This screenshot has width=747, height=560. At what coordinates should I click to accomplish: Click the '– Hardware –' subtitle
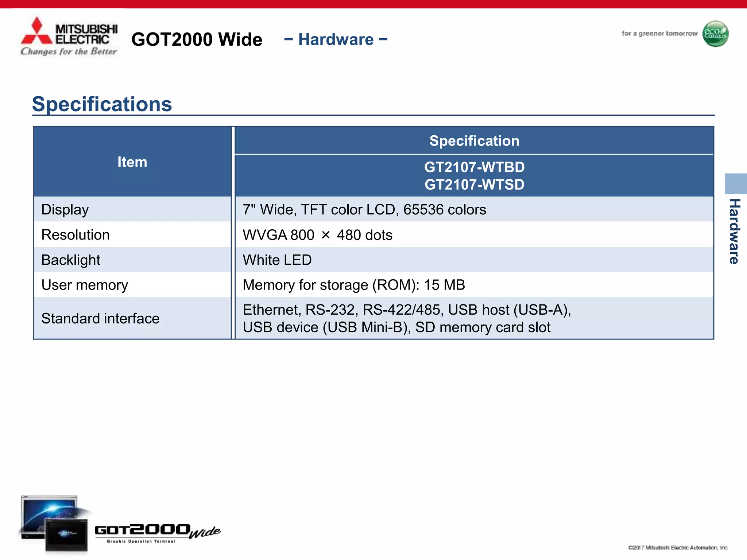(336, 39)
